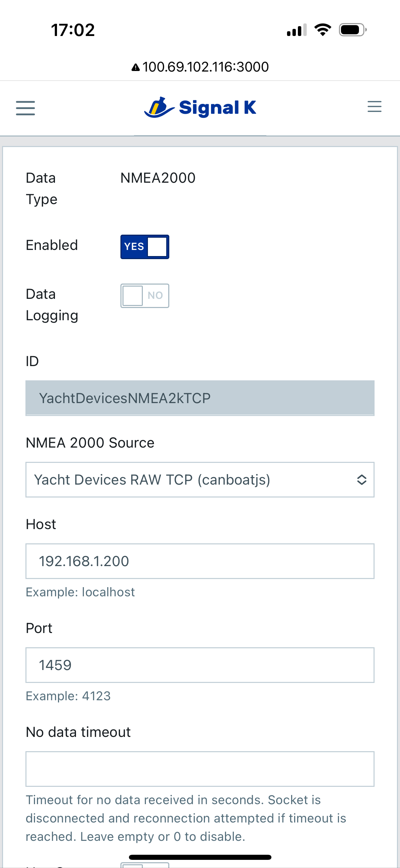Viewport: 400px width, 868px height.
Task: Tap the home indicator bar at bottom
Action: 200,857
